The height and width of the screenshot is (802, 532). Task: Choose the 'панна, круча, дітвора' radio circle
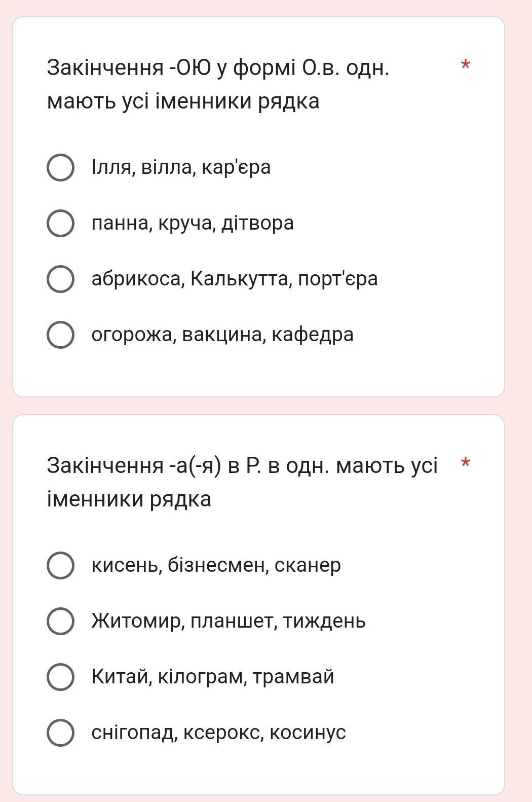60,223
